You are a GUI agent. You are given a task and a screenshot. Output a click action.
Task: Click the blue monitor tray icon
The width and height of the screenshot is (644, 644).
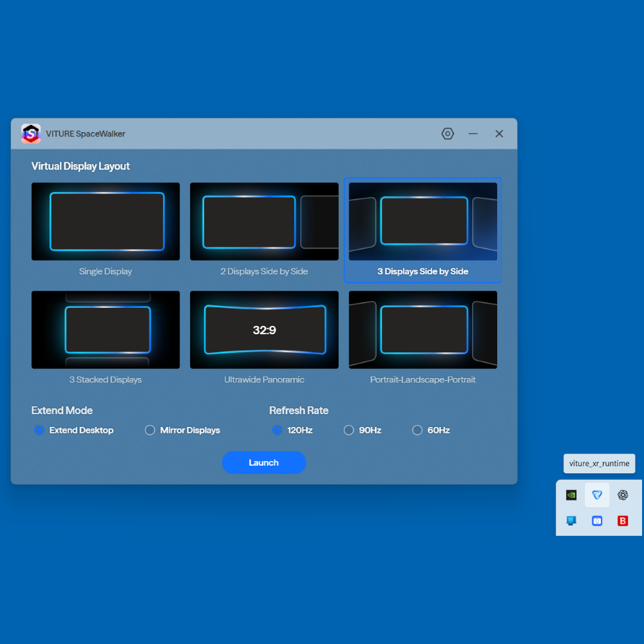571,521
